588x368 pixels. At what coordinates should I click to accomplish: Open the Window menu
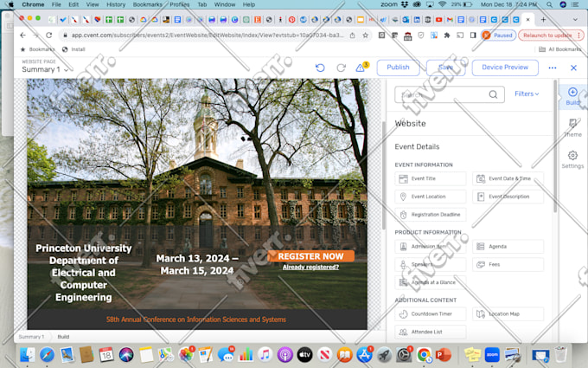coord(224,4)
